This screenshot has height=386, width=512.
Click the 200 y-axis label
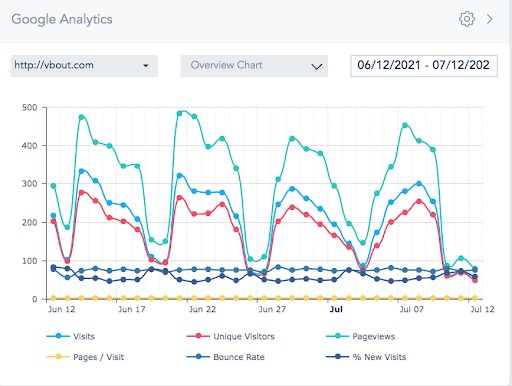point(30,222)
